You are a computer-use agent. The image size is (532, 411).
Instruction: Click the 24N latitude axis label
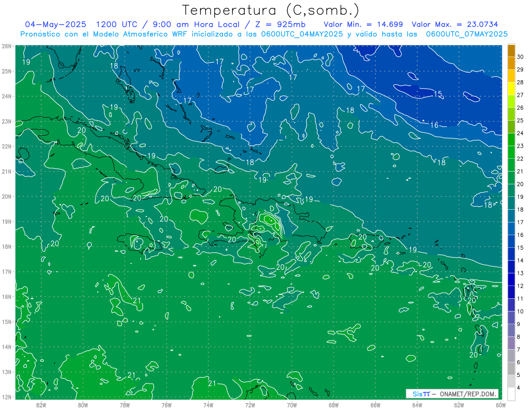pos(6,96)
